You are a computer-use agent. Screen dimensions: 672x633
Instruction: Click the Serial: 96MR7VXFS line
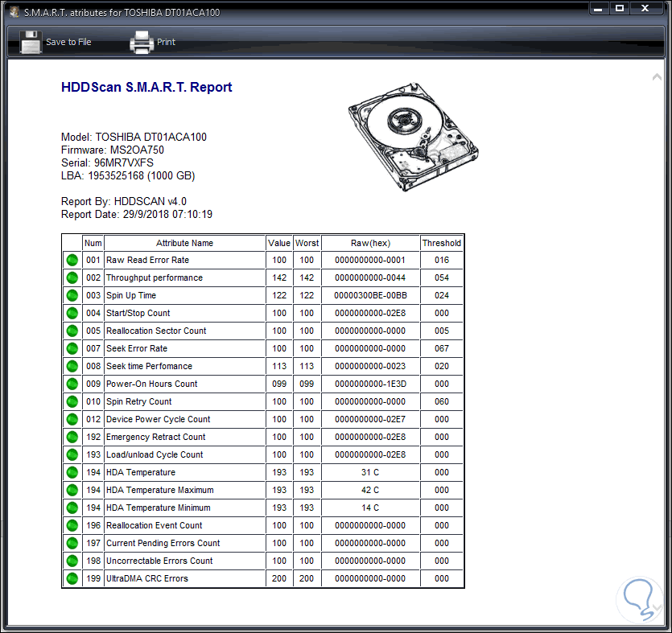107,162
